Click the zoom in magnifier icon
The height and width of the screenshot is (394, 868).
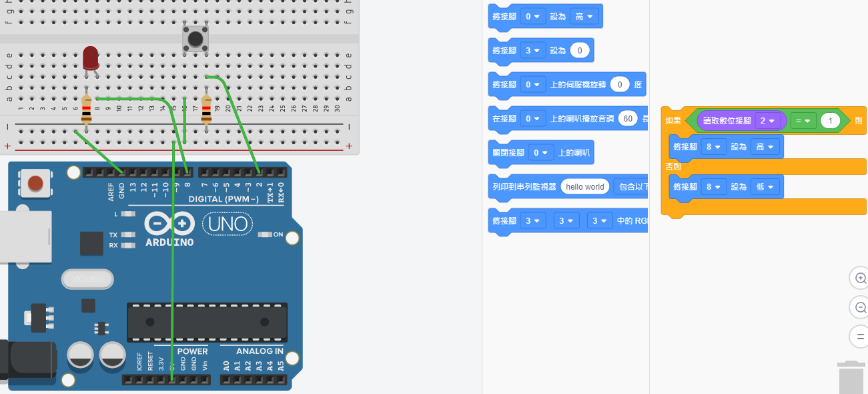click(860, 278)
